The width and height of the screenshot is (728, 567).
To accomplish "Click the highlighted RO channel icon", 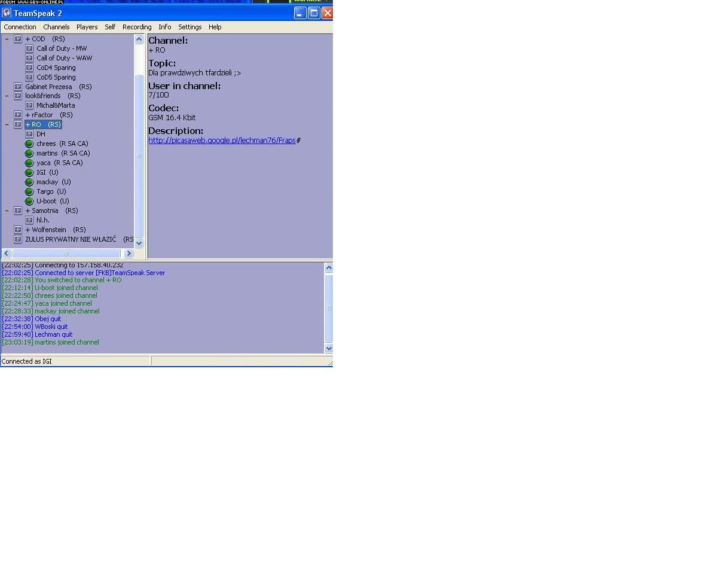I will point(18,124).
